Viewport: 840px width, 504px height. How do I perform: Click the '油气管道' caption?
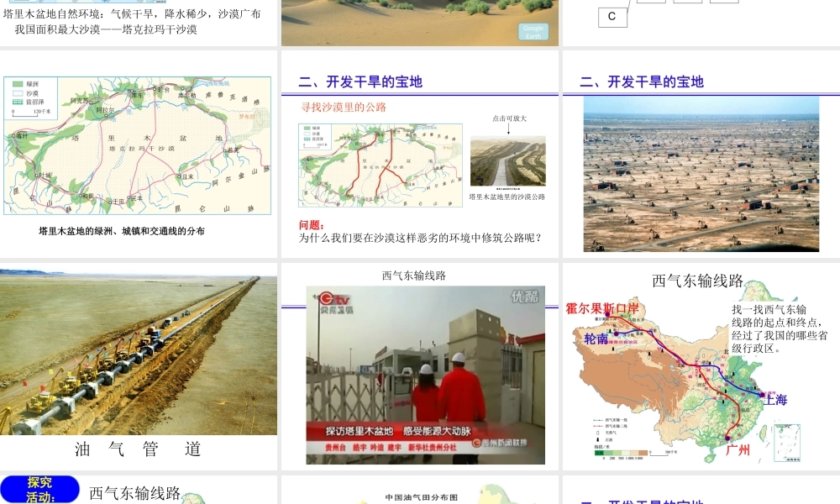tap(139, 449)
